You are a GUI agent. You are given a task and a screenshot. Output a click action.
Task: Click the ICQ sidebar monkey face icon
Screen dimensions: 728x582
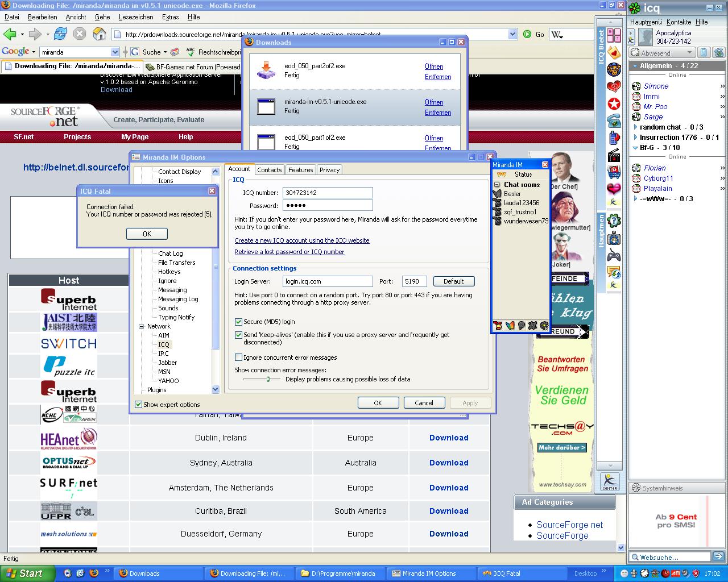(614, 70)
